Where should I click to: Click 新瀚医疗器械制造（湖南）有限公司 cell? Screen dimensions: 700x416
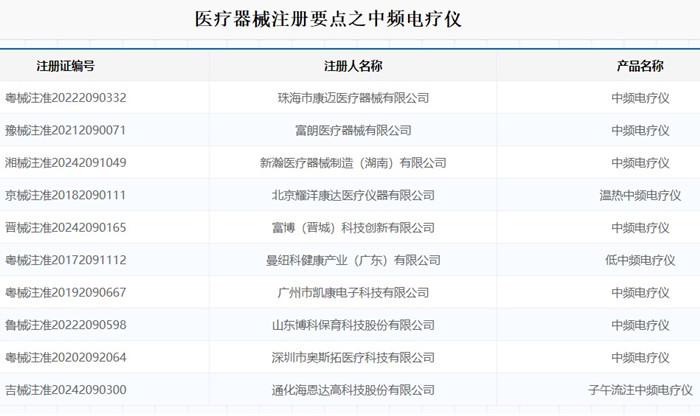[353, 162]
